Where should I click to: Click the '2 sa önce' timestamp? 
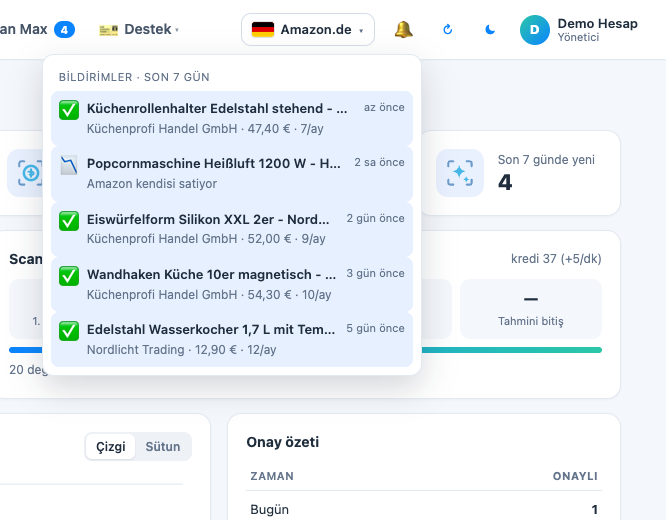[379, 162]
